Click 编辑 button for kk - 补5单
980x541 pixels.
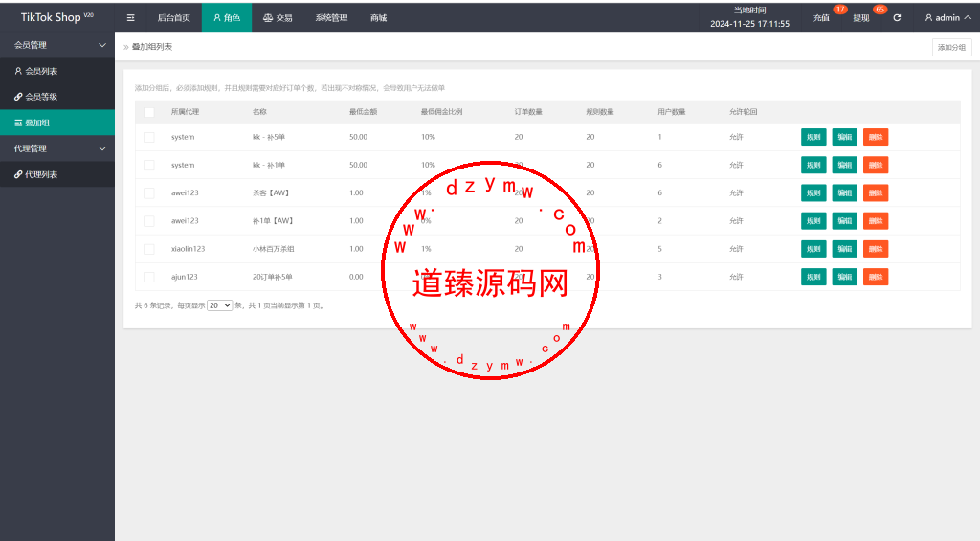(x=844, y=137)
